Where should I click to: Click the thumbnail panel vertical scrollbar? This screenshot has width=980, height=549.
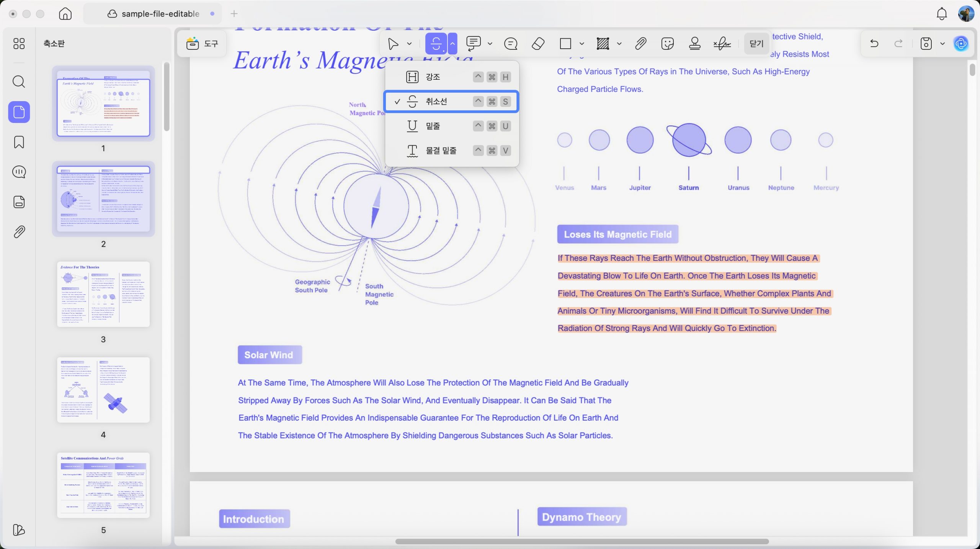(x=167, y=97)
